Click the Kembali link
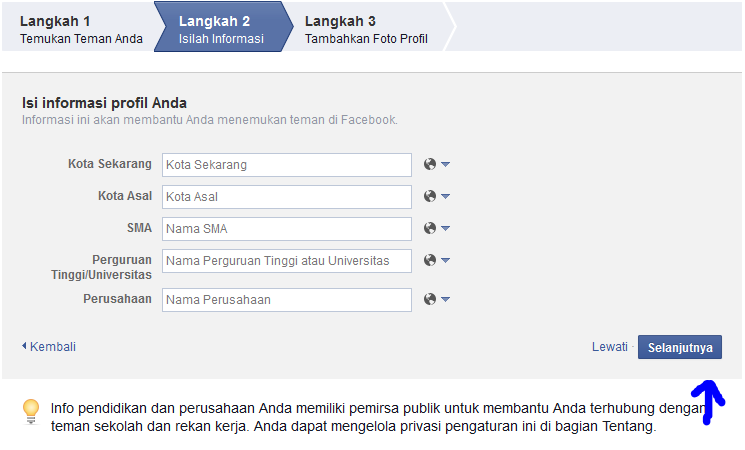This screenshot has height=450, width=745. tap(53, 347)
